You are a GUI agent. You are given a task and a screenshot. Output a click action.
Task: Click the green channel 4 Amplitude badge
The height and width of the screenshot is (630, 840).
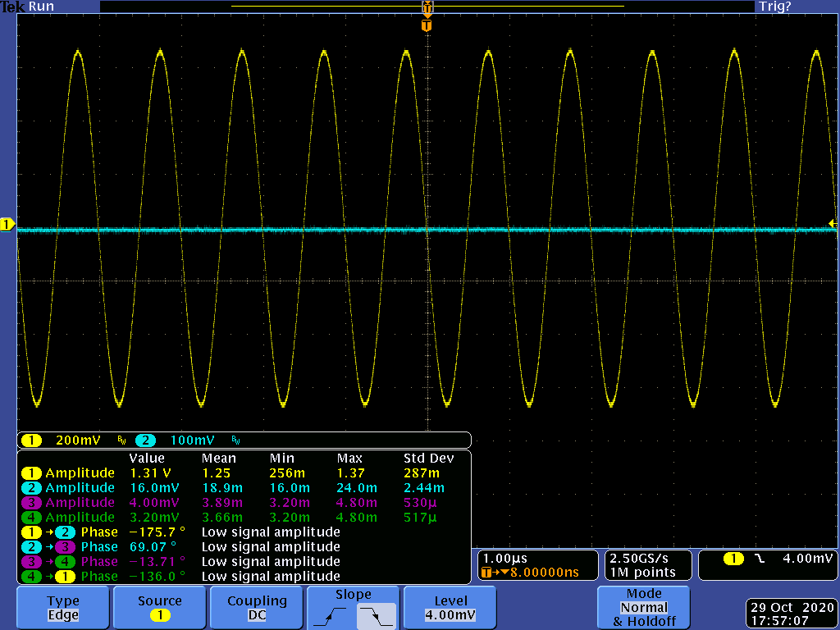(x=30, y=518)
